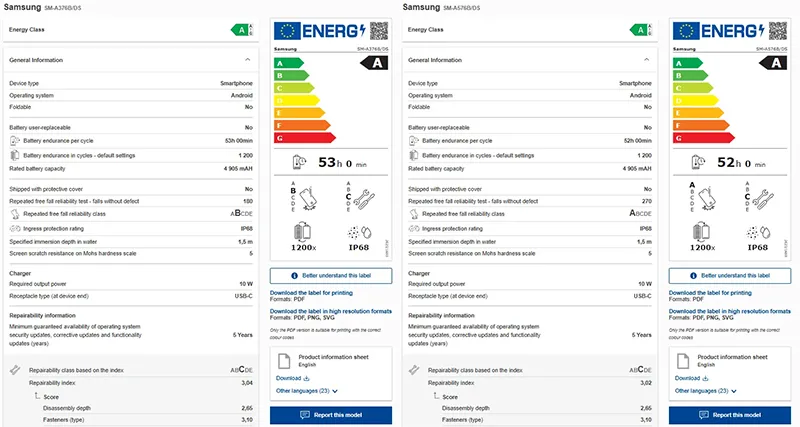Click the EU flag on the SM-A376B/DS label
The width and height of the screenshot is (800, 427).
[287, 31]
